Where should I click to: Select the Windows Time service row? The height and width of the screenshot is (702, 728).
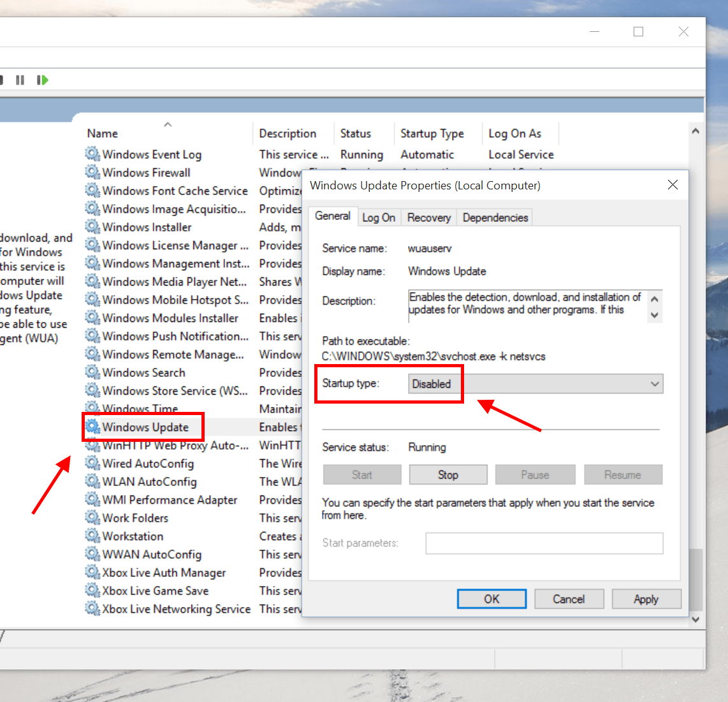tap(140, 409)
